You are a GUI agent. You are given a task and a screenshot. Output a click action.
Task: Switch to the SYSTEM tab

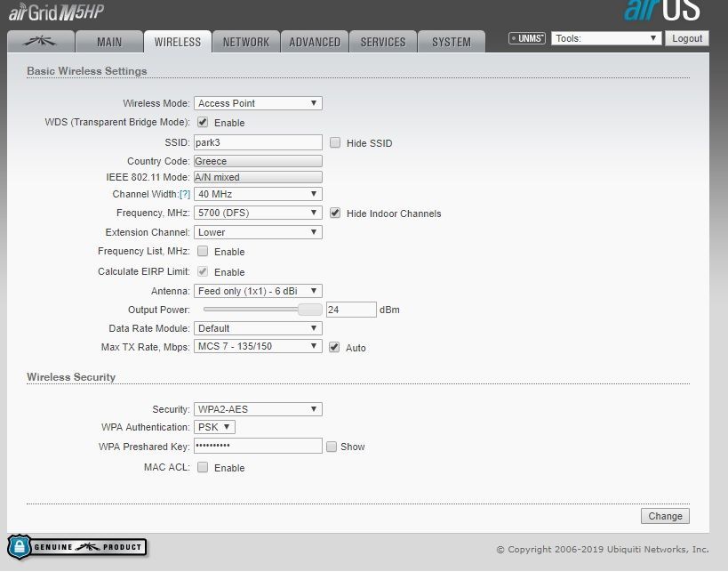[452, 40]
